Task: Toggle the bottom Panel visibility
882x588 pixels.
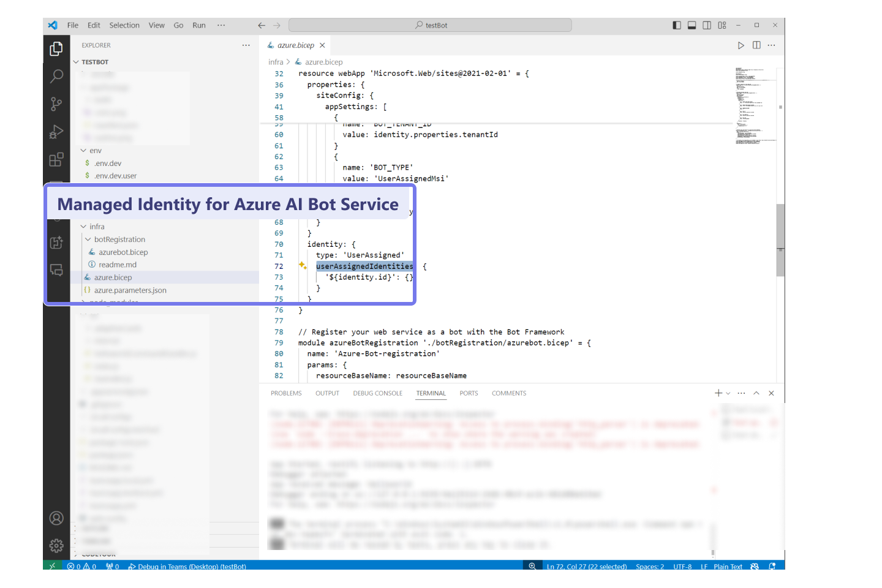Action: [x=692, y=25]
